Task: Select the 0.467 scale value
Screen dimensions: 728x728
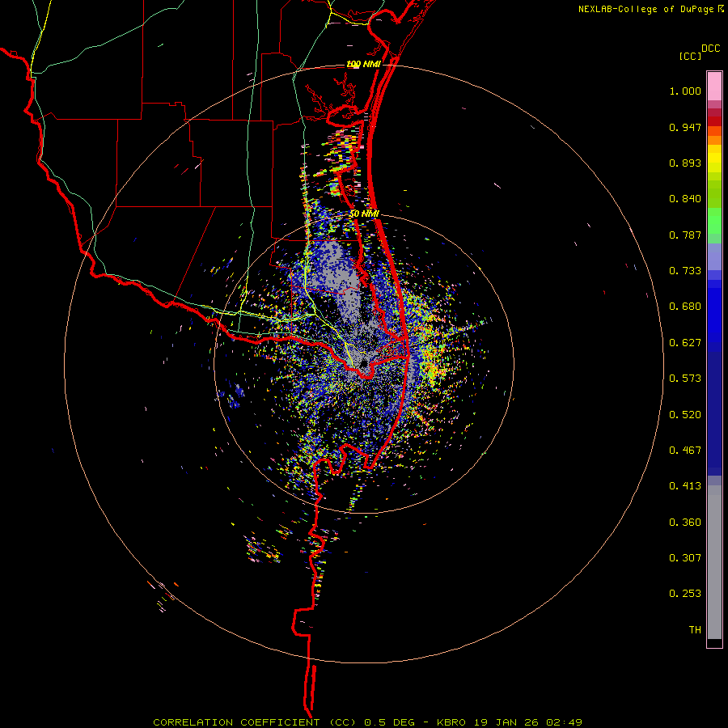Action: pos(685,451)
